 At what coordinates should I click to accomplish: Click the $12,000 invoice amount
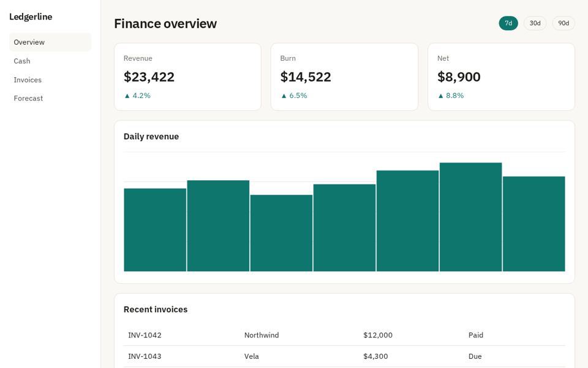point(378,335)
